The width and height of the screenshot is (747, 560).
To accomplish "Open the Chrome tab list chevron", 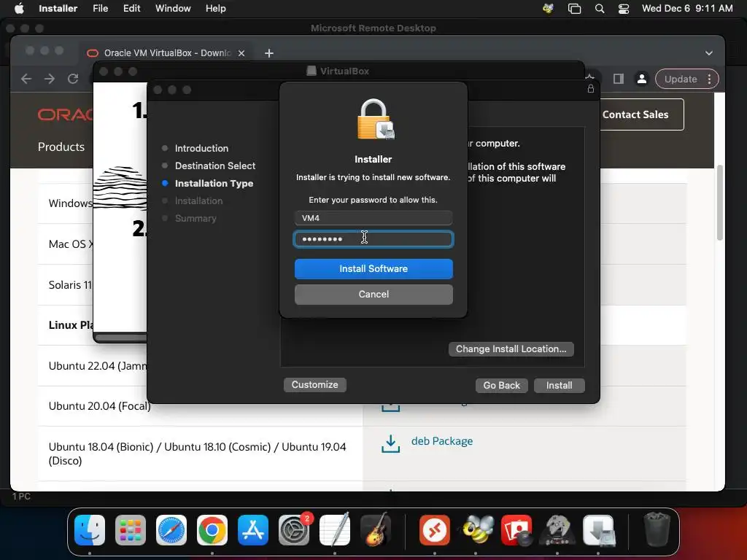I will (709, 52).
